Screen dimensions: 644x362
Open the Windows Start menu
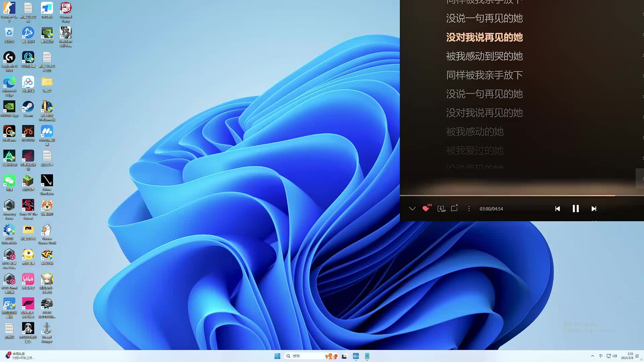coord(277,356)
